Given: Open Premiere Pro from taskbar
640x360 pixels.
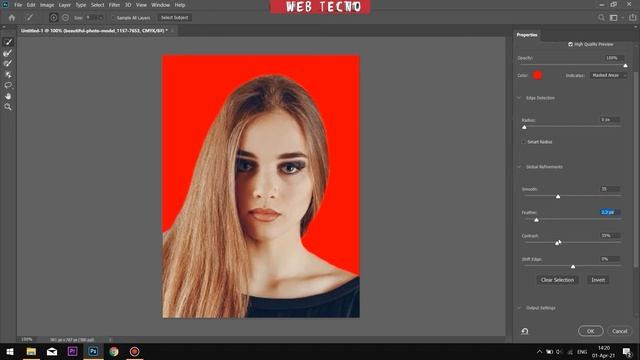Looking at the screenshot, I should point(72,351).
